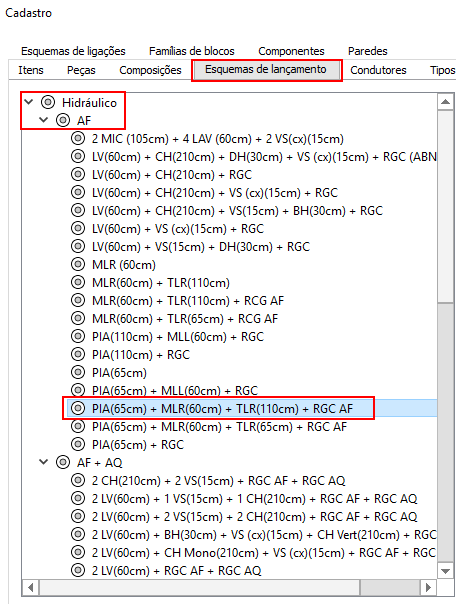Collapse the AF branch chevron
The height and width of the screenshot is (604, 456).
click(x=44, y=120)
